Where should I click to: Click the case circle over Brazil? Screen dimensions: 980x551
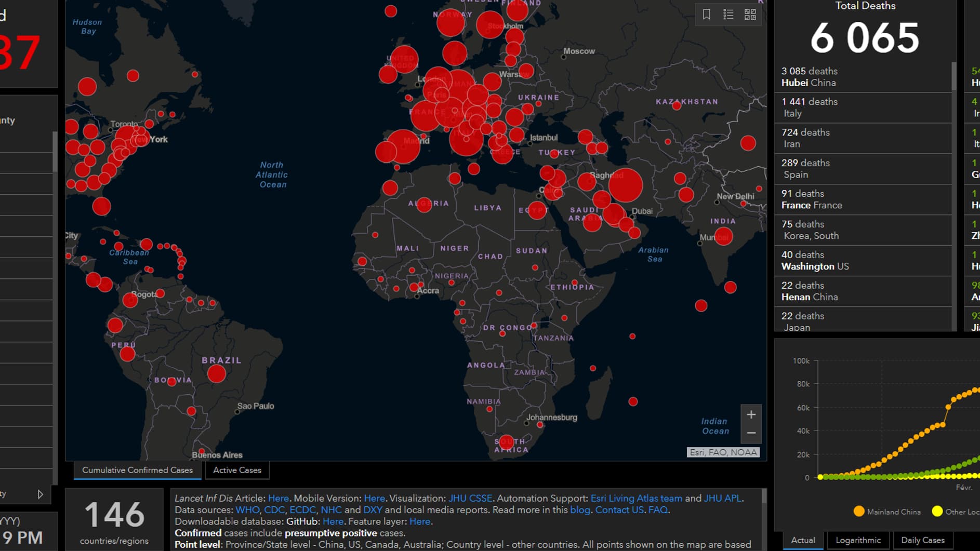[x=216, y=373]
